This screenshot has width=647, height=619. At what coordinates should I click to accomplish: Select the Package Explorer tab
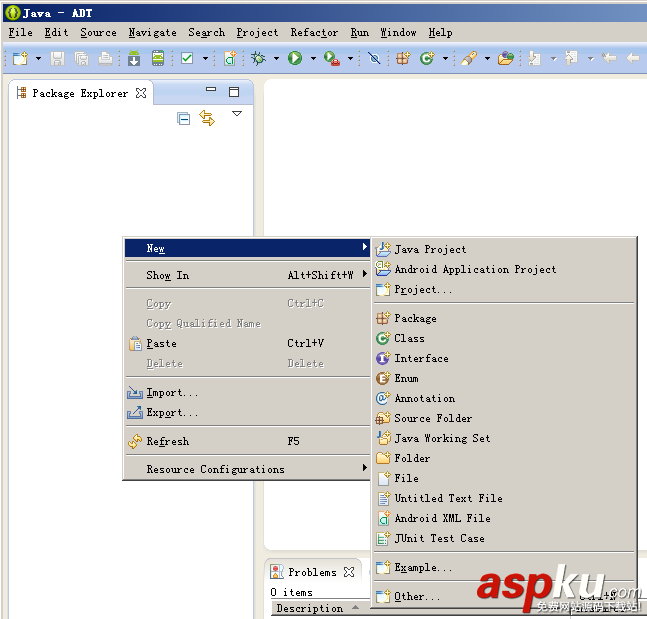[80, 93]
